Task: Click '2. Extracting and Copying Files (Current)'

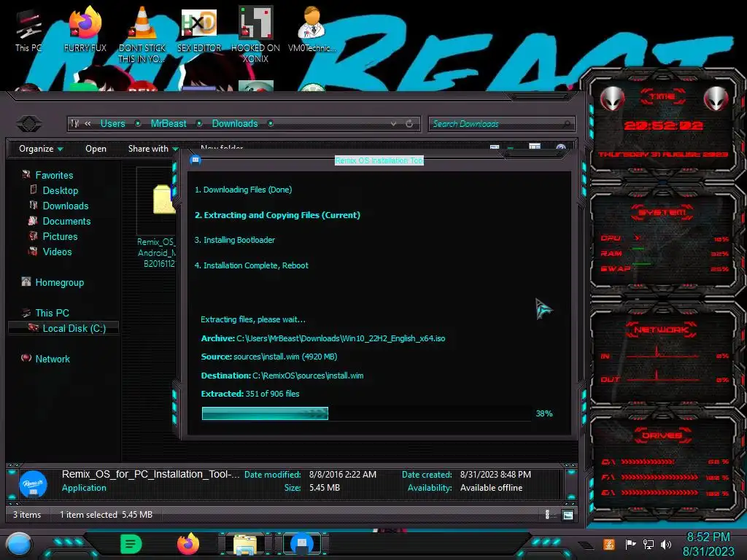Action: pos(277,215)
